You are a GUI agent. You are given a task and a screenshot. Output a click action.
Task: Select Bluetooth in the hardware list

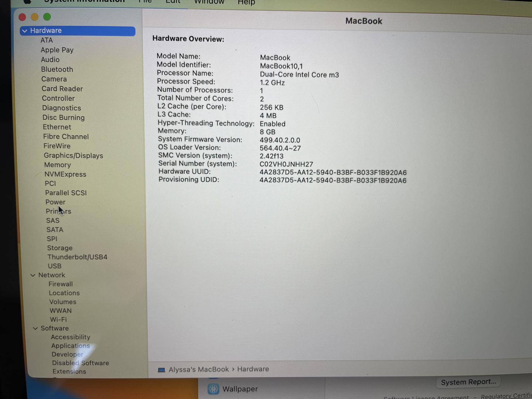[57, 69]
